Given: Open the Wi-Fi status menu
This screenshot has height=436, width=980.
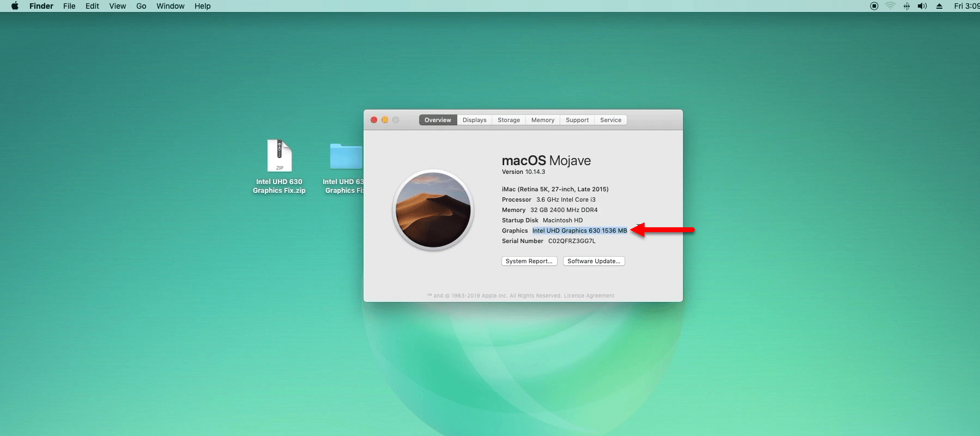Looking at the screenshot, I should click(891, 6).
